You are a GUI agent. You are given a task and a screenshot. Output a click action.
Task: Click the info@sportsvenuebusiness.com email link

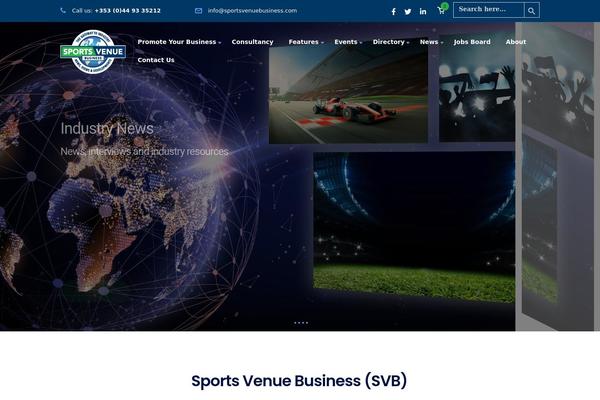click(x=253, y=11)
